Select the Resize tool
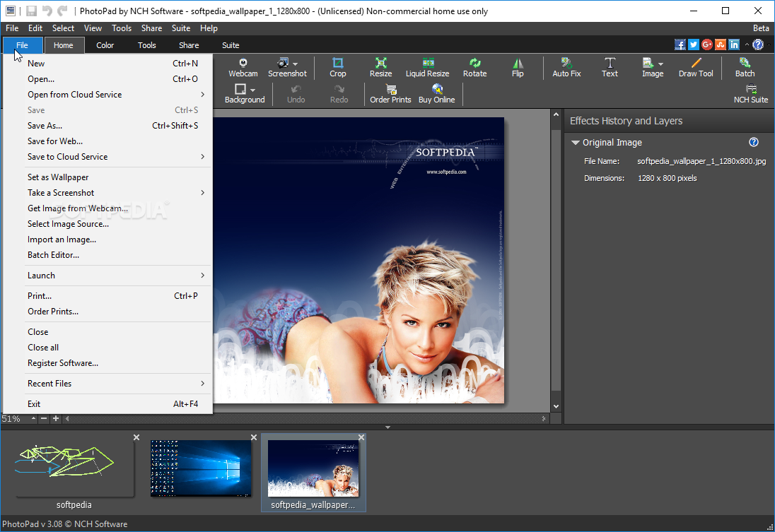775x532 pixels. [380, 68]
